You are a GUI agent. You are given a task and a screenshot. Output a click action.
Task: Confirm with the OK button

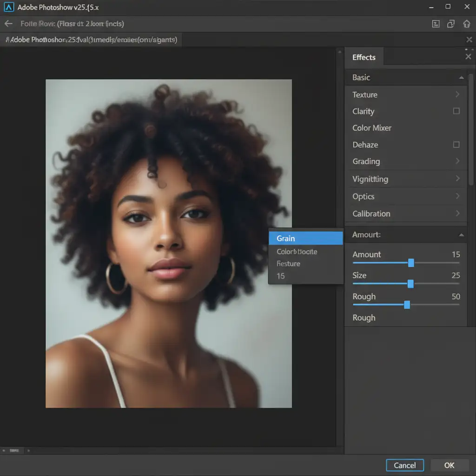(449, 465)
